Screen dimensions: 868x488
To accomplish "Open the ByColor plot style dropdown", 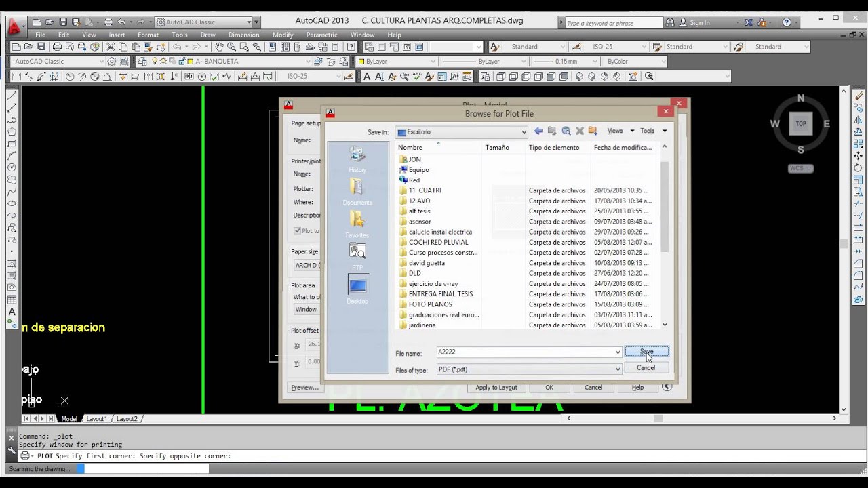I will point(663,61).
